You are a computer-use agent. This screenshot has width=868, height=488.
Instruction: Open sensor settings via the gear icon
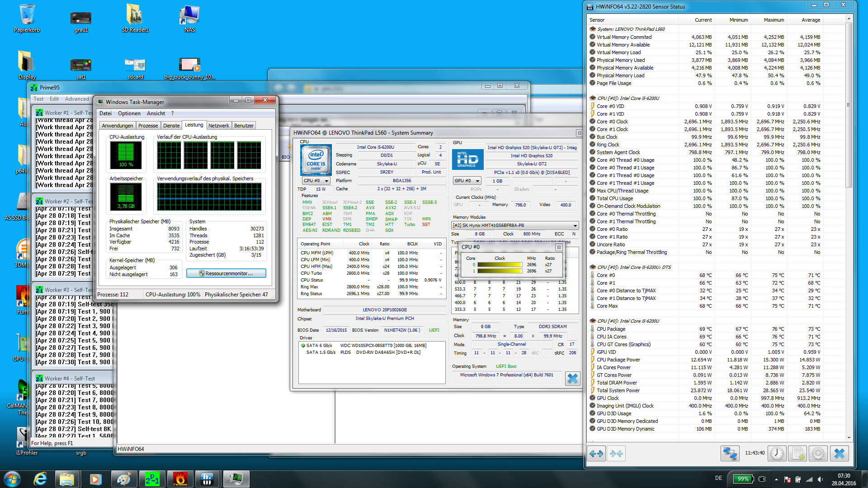[818, 453]
